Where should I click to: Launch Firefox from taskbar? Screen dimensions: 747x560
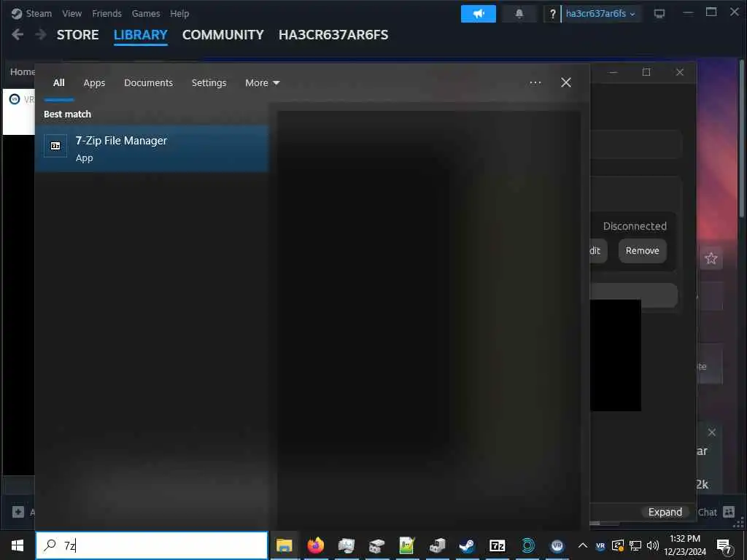(x=315, y=545)
